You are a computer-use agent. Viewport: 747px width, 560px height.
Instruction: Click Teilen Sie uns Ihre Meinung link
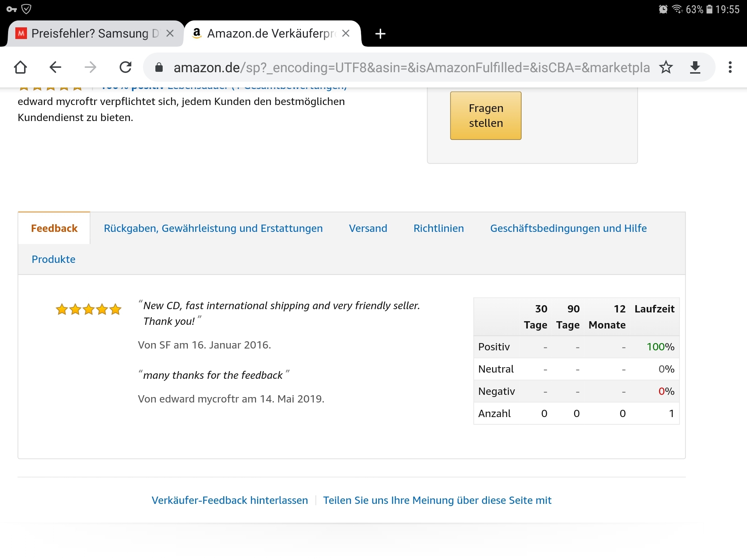(x=437, y=501)
